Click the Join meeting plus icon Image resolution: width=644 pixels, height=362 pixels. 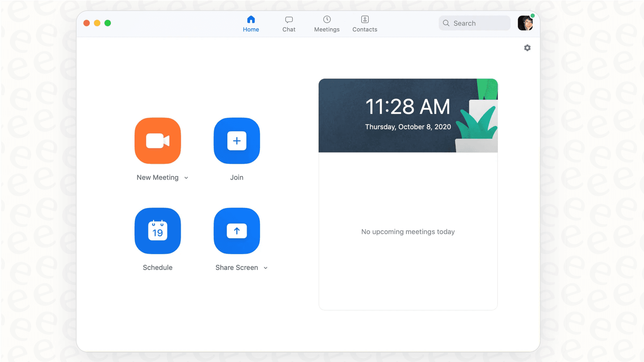pos(237,141)
